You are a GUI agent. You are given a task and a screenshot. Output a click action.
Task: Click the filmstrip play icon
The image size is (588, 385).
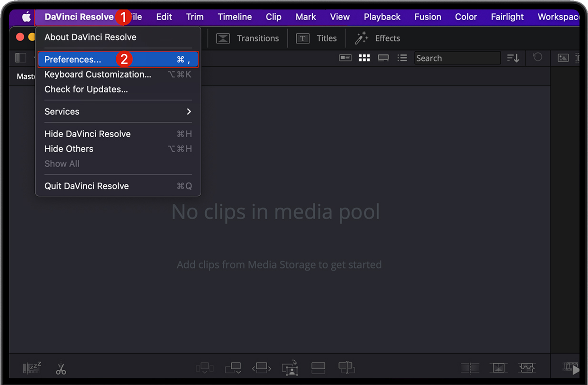tap(572, 368)
